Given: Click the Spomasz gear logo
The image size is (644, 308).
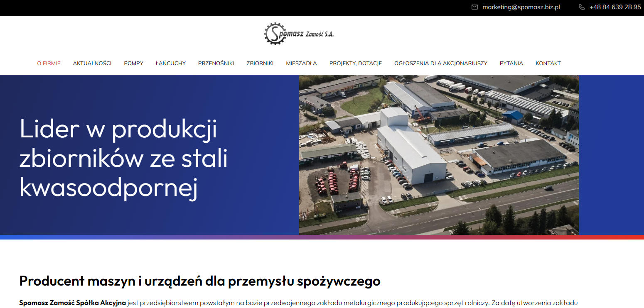Looking at the screenshot, I should pyautogui.click(x=299, y=34).
